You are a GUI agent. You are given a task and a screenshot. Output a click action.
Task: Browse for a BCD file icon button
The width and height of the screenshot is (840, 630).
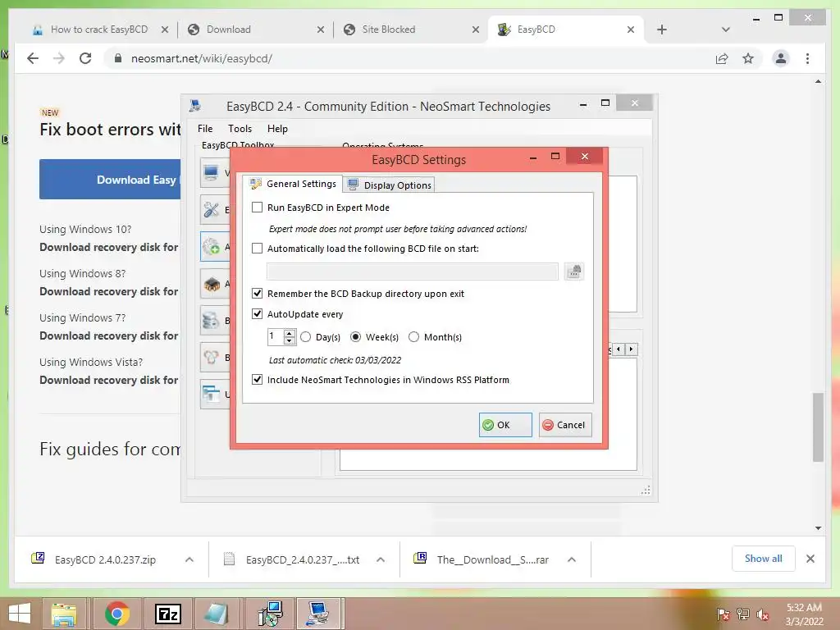point(573,272)
